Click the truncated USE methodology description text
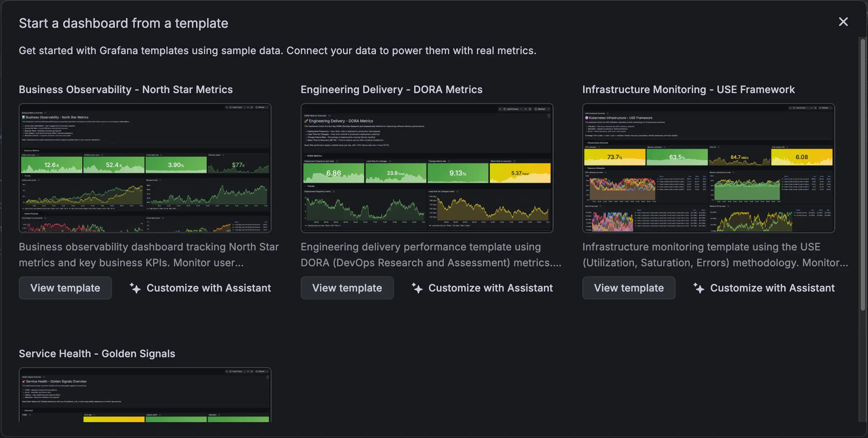 [715, 255]
